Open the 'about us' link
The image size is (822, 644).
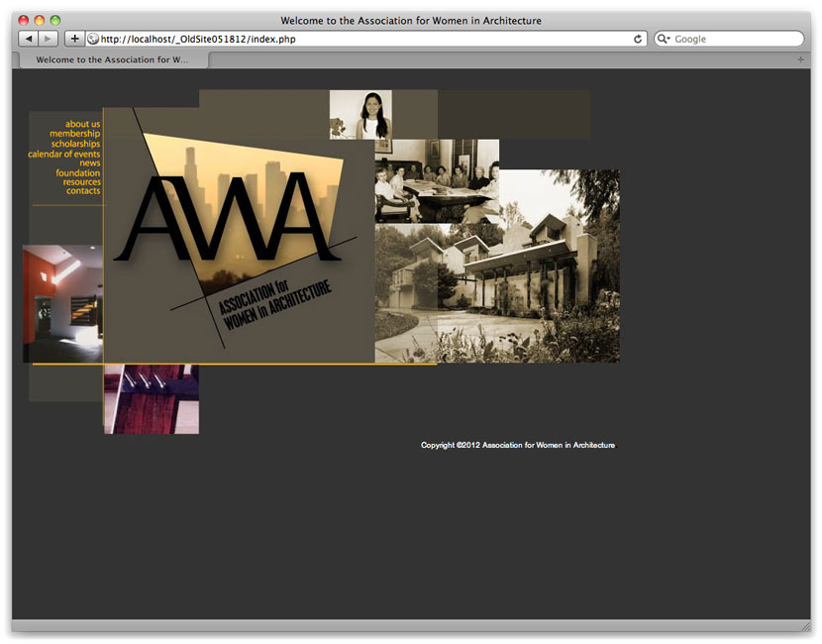point(82,124)
